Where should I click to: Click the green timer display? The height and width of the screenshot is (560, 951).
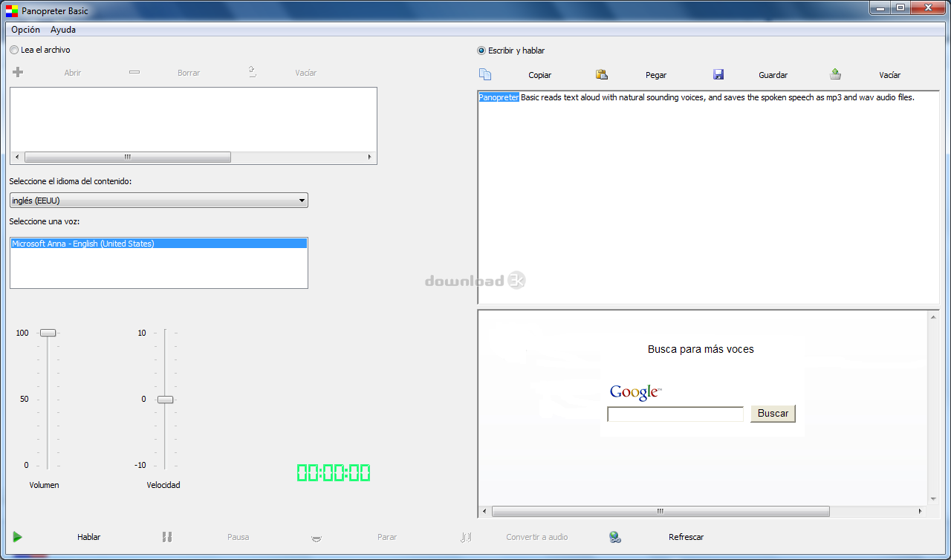point(334,473)
